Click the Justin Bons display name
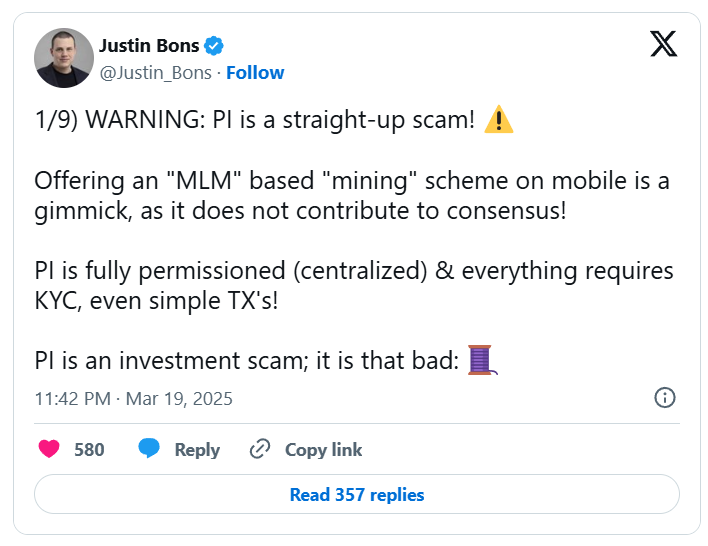The width and height of the screenshot is (708, 546). click(149, 46)
